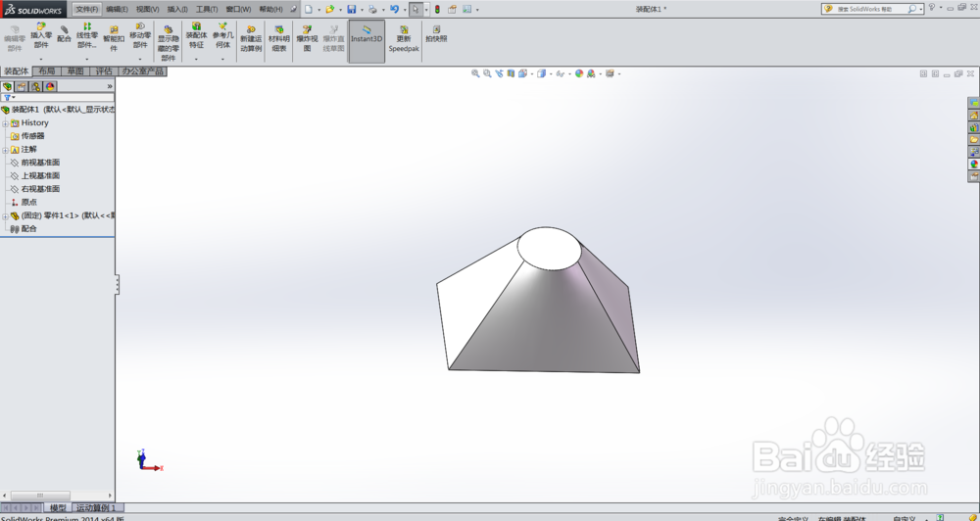Switch to the 运动算例 1 bottom tab
The image size is (980, 521).
97,508
